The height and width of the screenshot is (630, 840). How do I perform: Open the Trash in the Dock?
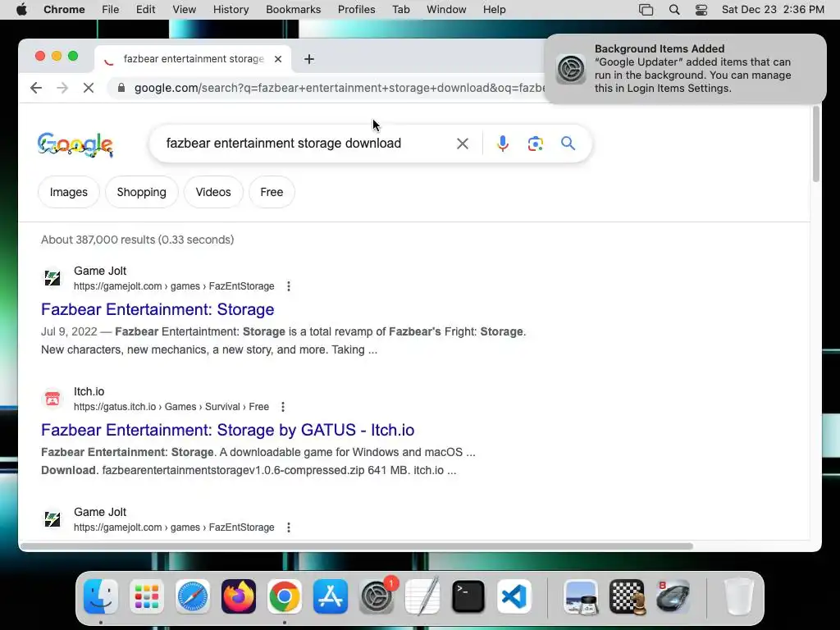[x=739, y=596]
